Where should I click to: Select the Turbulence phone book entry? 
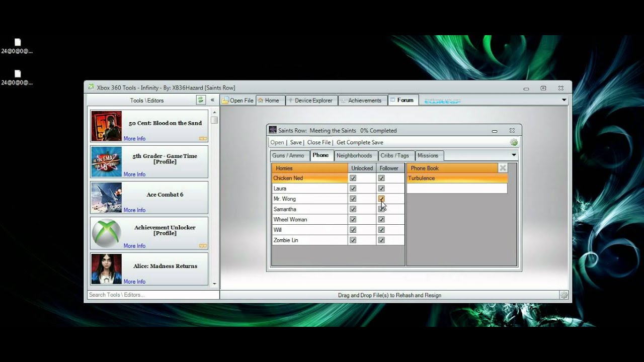click(x=457, y=178)
